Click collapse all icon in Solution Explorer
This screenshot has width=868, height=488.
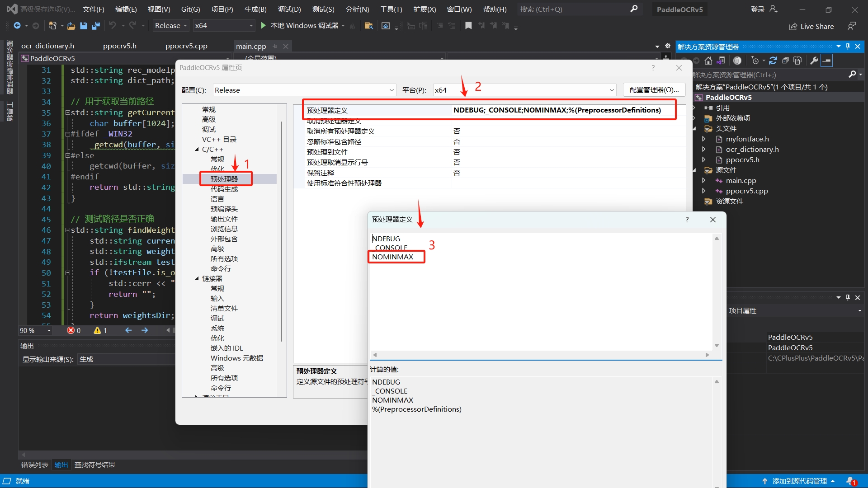point(785,61)
